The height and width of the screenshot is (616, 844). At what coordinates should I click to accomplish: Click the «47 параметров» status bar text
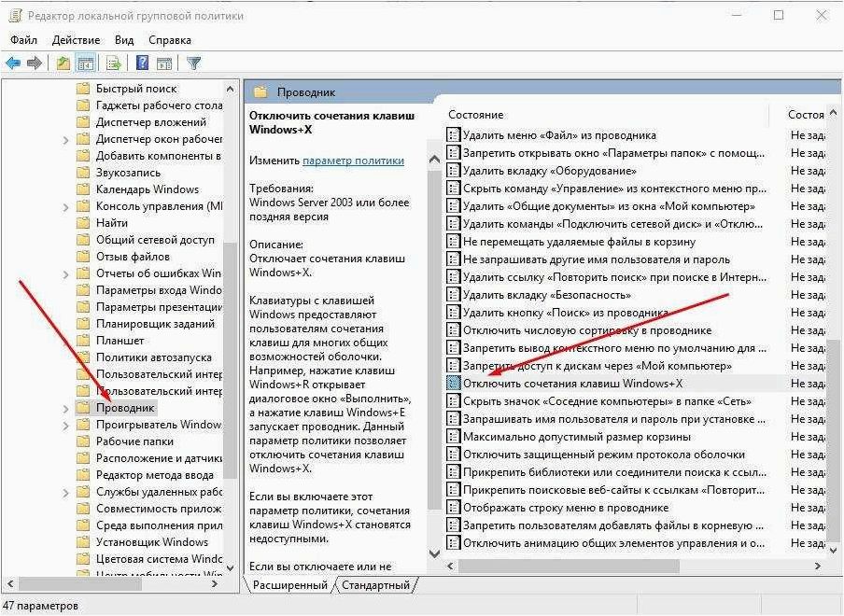41,606
